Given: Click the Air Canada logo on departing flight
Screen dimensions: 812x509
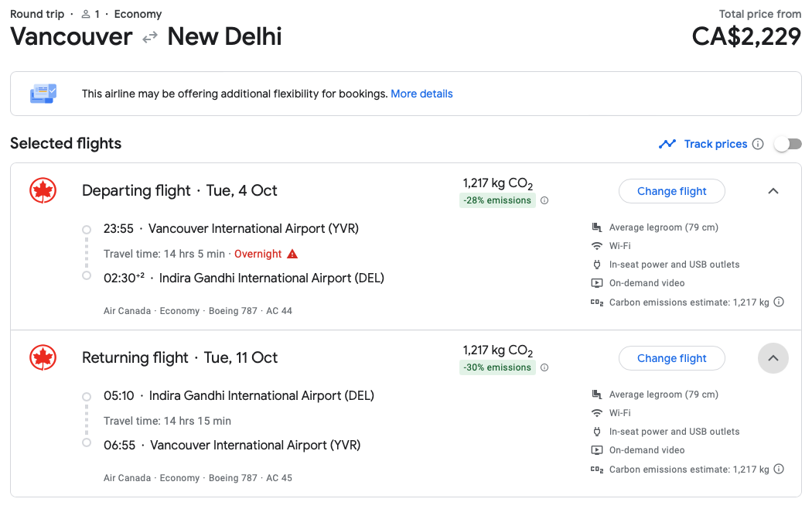Looking at the screenshot, I should point(43,190).
